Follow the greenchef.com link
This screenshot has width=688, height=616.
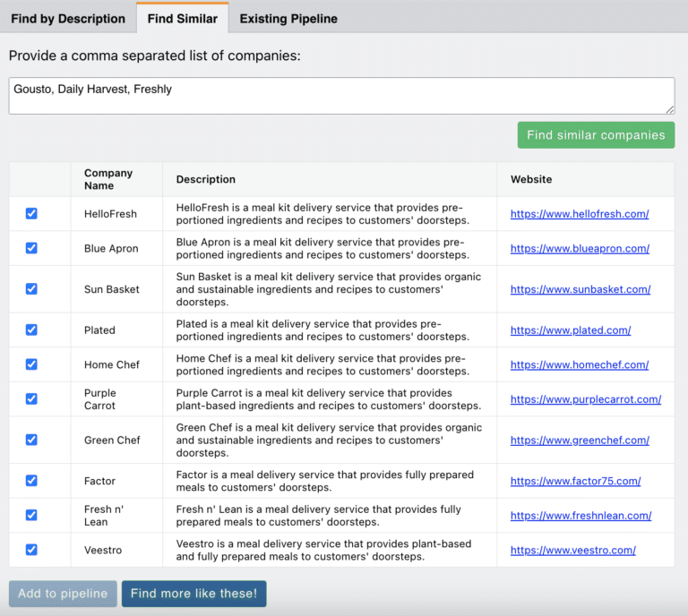(580, 440)
